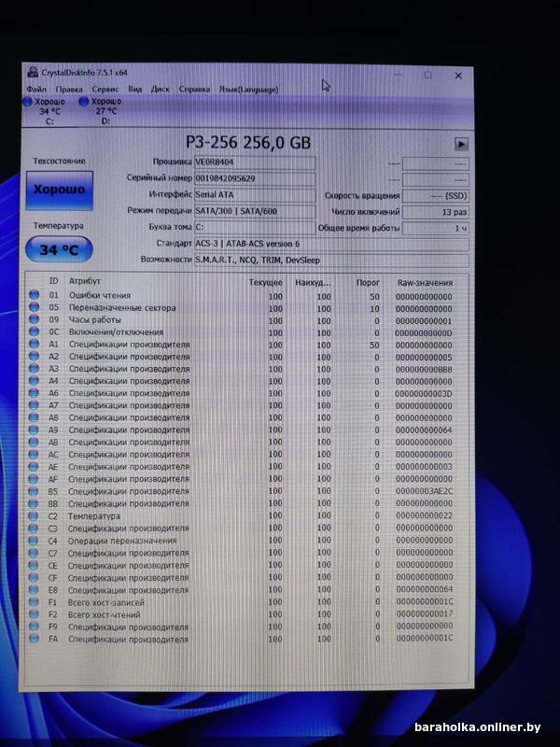Click the CrystalDiskInfo title bar app icon
Image resolution: width=560 pixels, height=747 pixels.
coord(33,73)
